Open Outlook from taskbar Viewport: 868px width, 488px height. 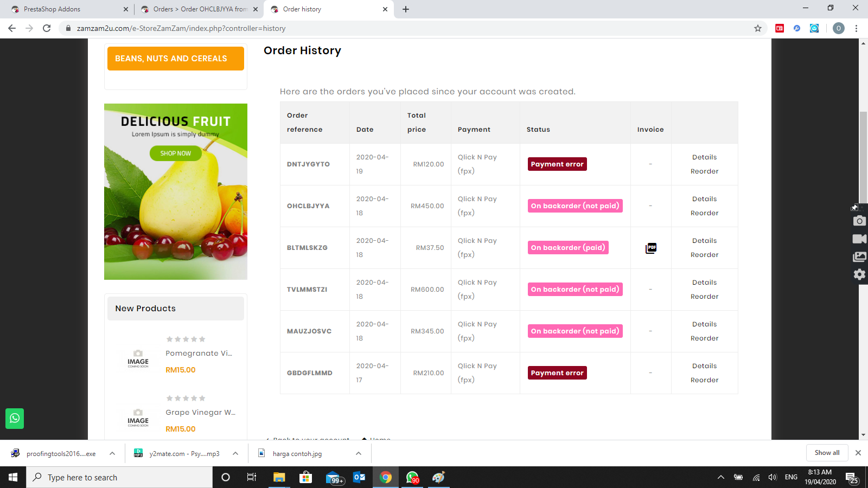(x=359, y=477)
